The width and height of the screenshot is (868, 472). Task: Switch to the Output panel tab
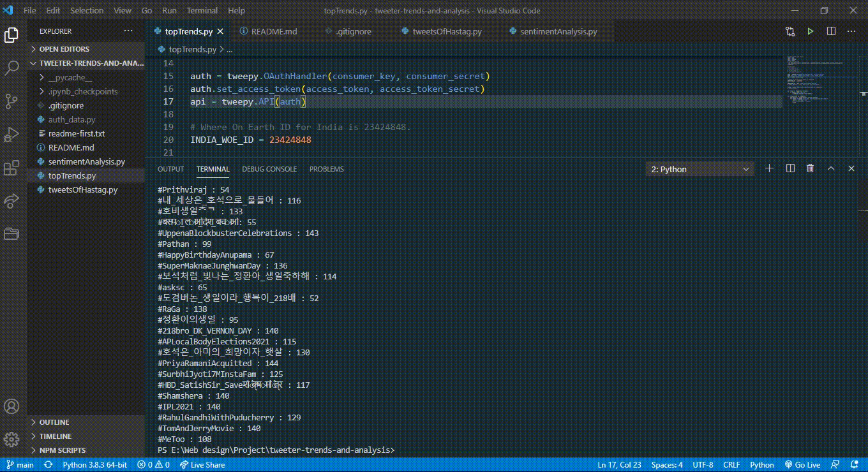[170, 169]
